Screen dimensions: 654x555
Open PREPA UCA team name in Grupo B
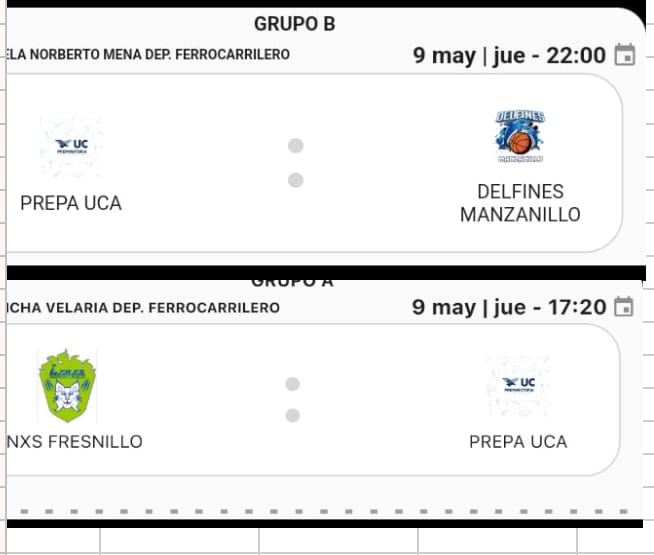tap(71, 203)
